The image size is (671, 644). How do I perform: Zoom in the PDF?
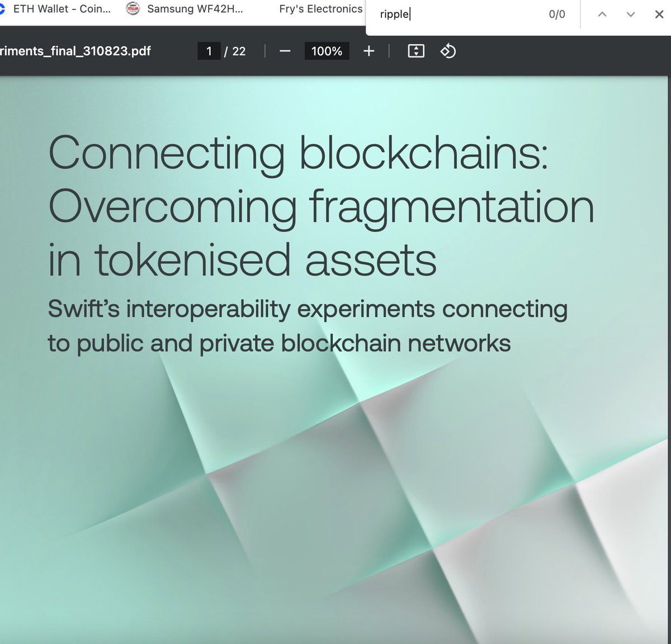pos(369,51)
